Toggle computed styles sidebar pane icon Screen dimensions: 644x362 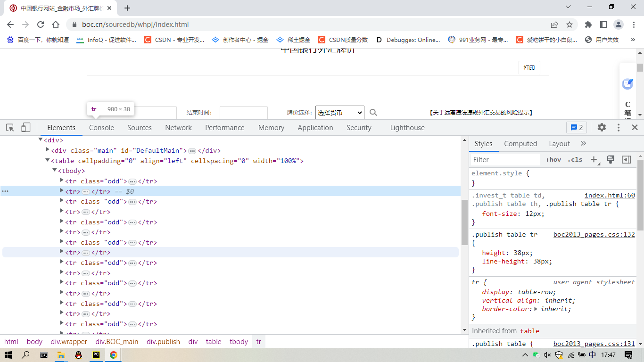[626, 160]
